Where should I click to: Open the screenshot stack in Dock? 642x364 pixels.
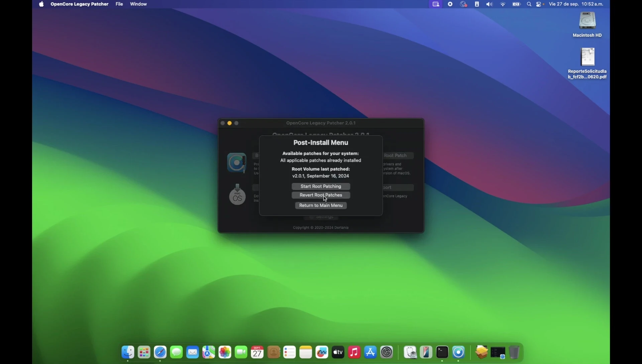coord(498,353)
